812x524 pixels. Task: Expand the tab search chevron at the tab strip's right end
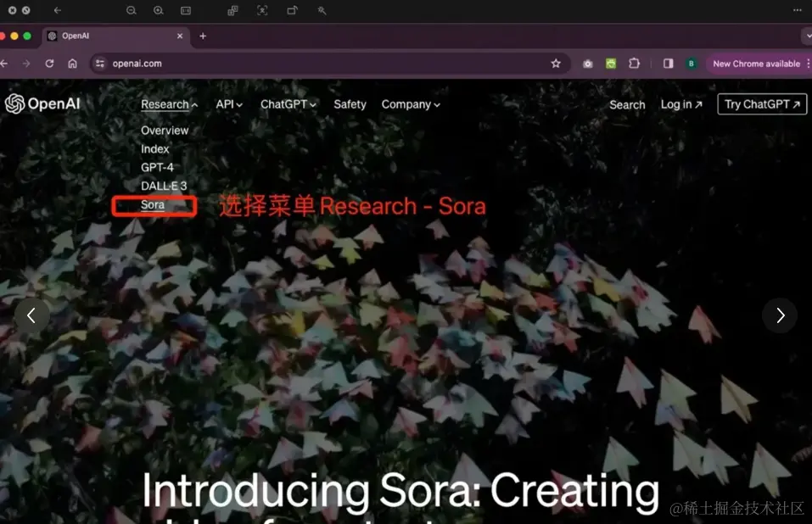click(808, 36)
